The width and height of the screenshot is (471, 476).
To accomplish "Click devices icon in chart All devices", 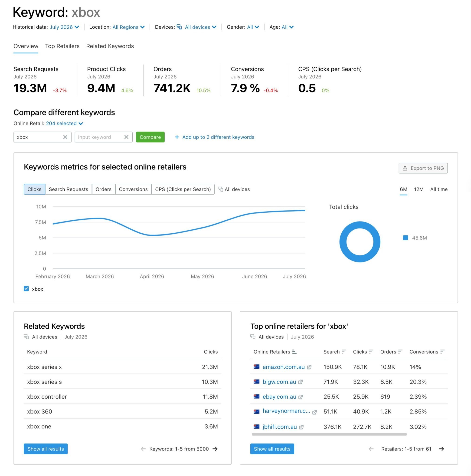I will (221, 189).
